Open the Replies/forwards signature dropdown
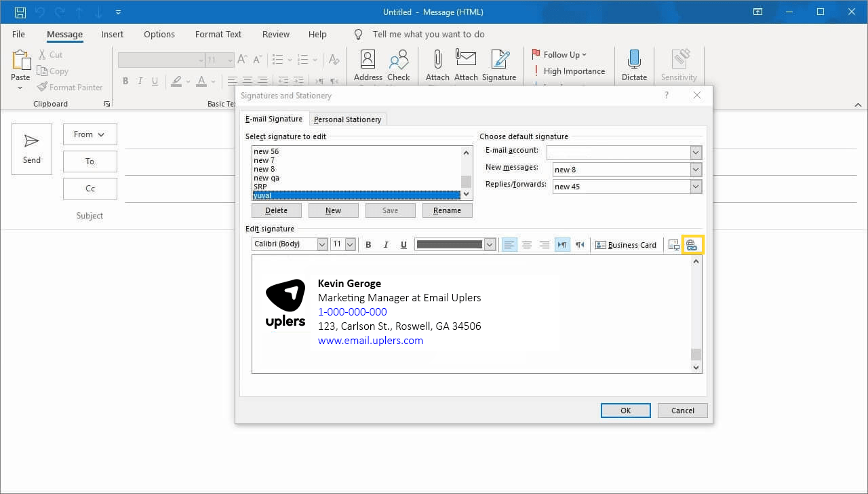 (x=696, y=186)
